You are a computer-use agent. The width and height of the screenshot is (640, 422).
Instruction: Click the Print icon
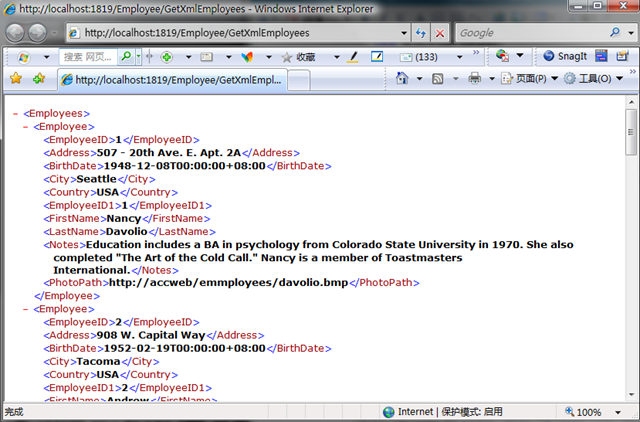pyautogui.click(x=474, y=78)
